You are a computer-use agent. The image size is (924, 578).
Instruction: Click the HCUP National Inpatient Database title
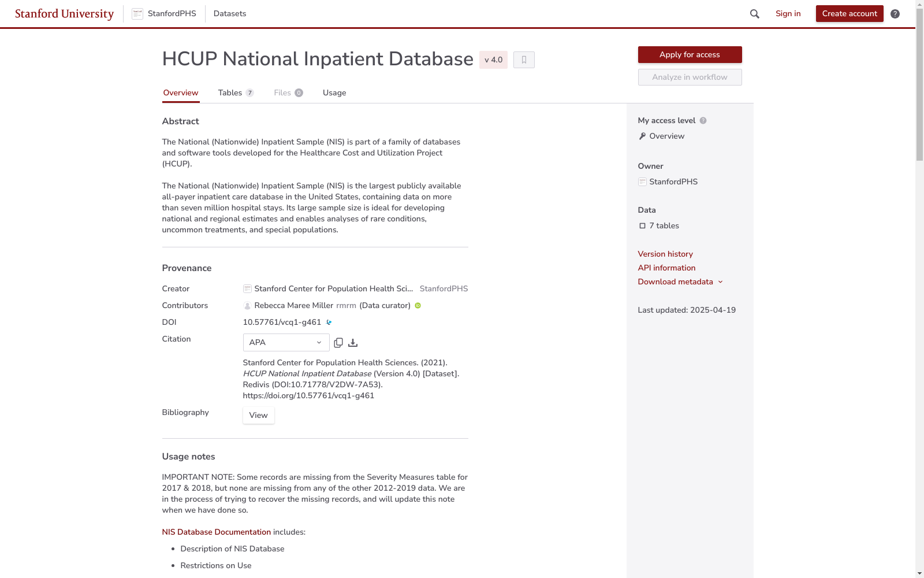(x=318, y=59)
